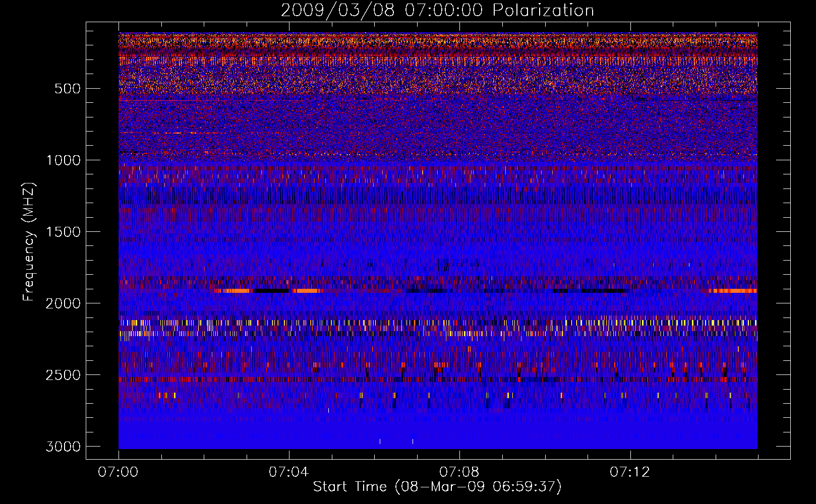The image size is (816, 504).
Task: Click the 07:08 time tick label
Action: click(x=459, y=472)
